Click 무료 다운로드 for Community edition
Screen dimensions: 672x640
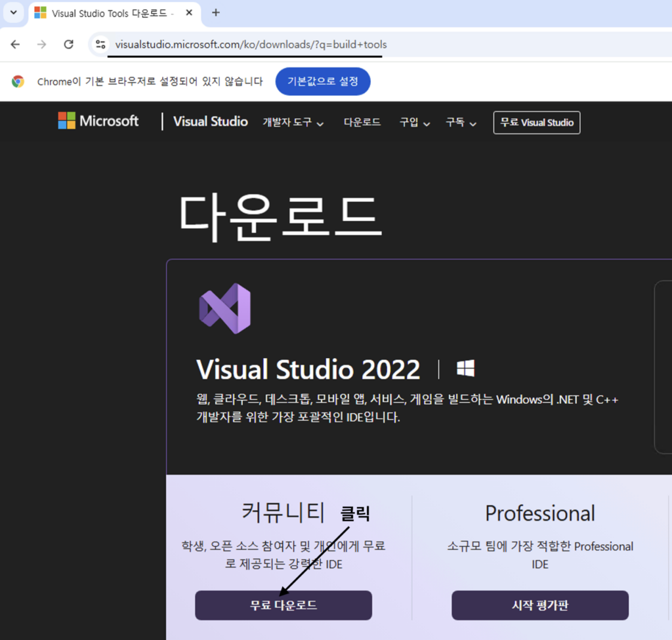283,605
